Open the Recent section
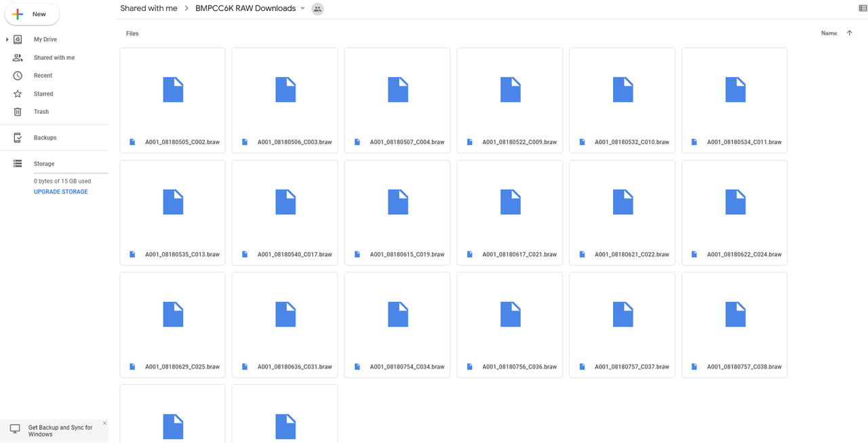The width and height of the screenshot is (868, 443). click(43, 76)
